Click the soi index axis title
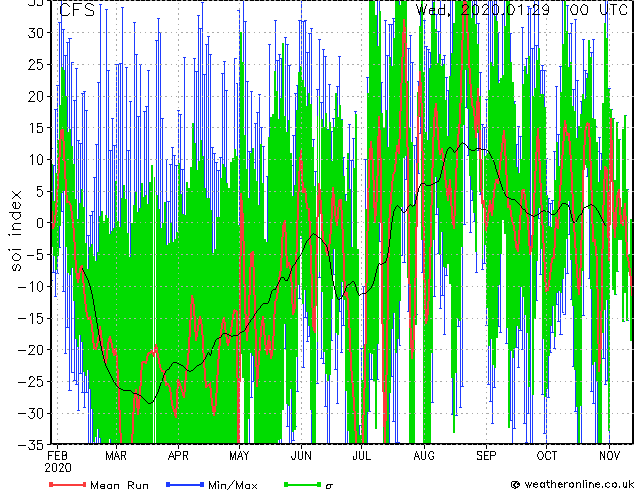The width and height of the screenshot is (634, 490). click(x=16, y=231)
